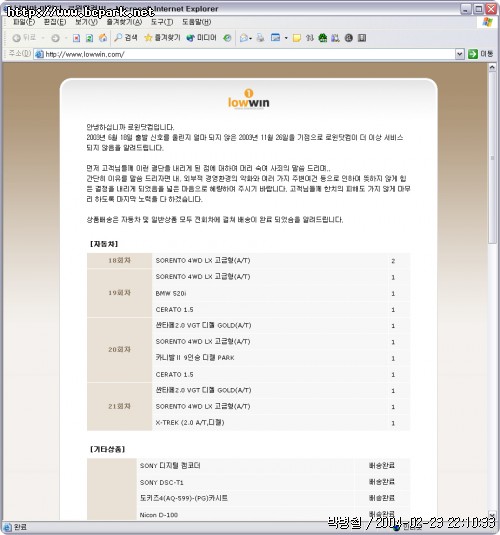The width and height of the screenshot is (500, 535).
Task: Click the X-TREK (2.0 A/T,디젤) entry
Action: coord(190,422)
